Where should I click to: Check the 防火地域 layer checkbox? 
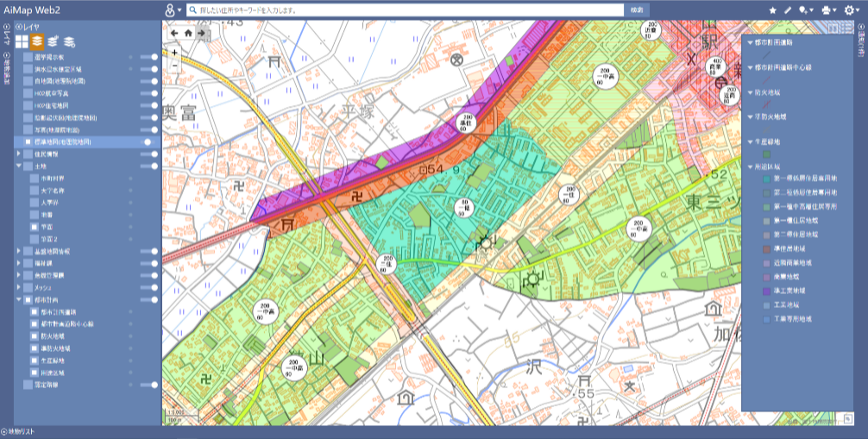(35, 336)
